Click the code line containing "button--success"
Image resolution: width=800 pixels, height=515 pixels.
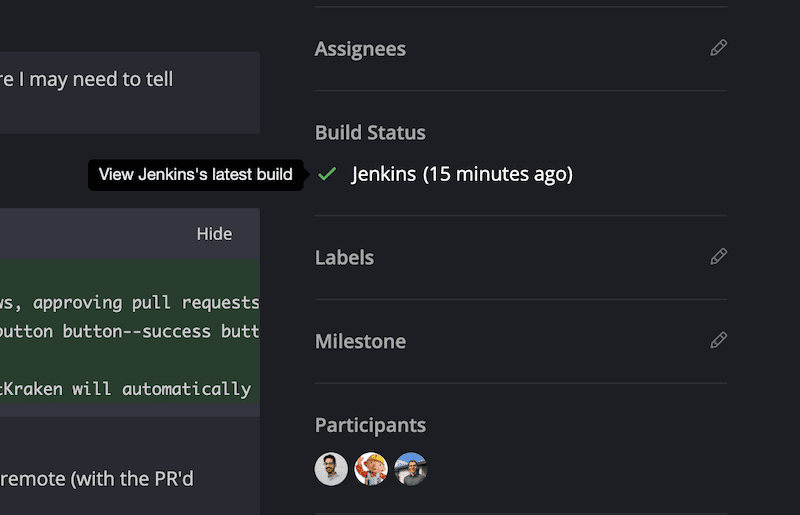[x=130, y=331]
